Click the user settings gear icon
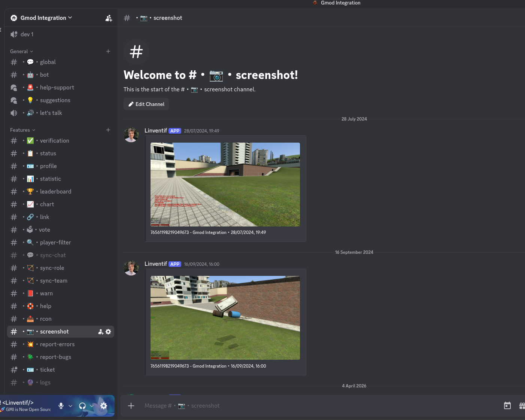This screenshot has height=420, width=525. [104, 406]
